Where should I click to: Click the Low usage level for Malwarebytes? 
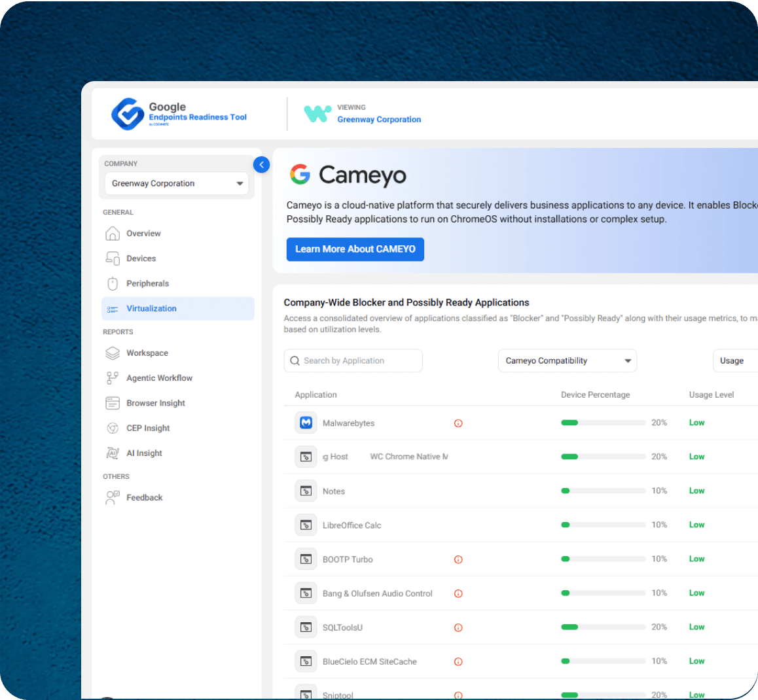[x=696, y=423]
